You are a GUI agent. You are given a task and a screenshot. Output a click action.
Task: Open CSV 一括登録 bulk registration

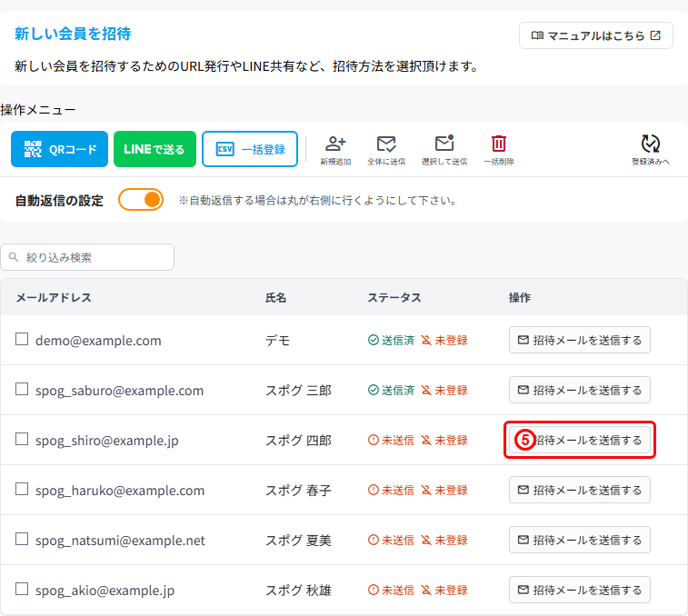tap(250, 149)
